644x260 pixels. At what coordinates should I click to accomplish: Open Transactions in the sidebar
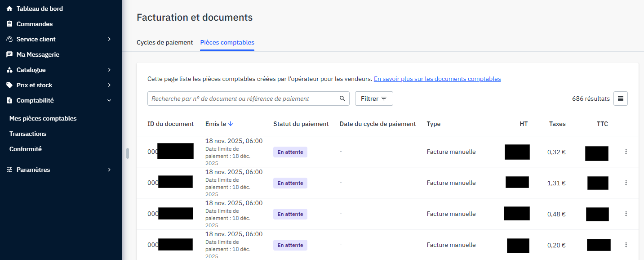28,134
